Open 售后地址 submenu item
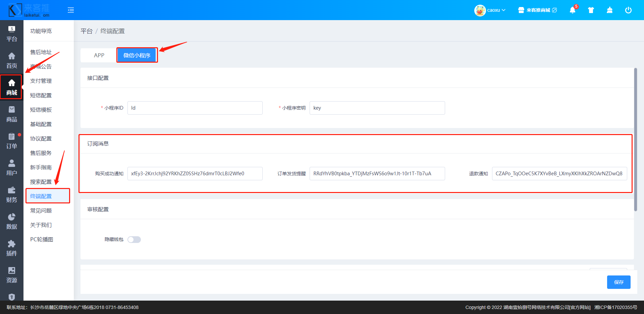This screenshot has height=314, width=644. [41, 52]
